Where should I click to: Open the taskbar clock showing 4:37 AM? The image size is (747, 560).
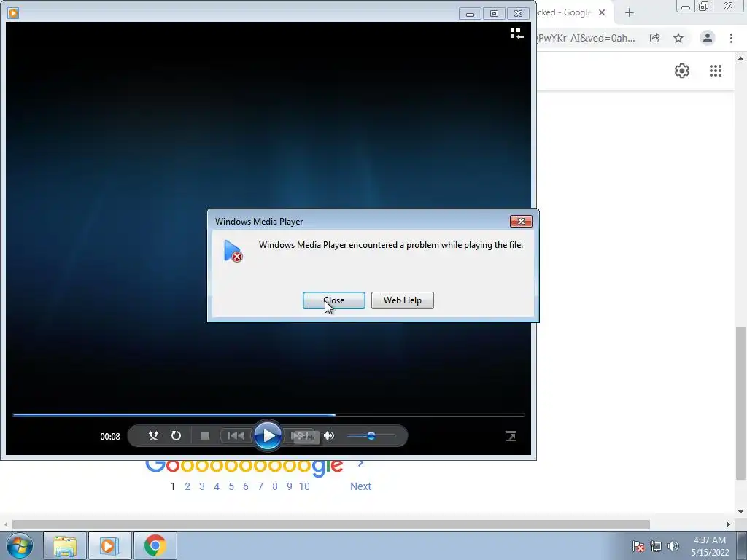pyautogui.click(x=710, y=546)
